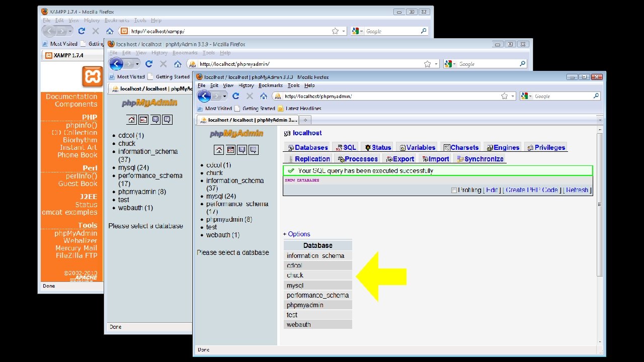Click the Stop loading icon in front window
The height and width of the screenshot is (362, 644).
point(250,96)
